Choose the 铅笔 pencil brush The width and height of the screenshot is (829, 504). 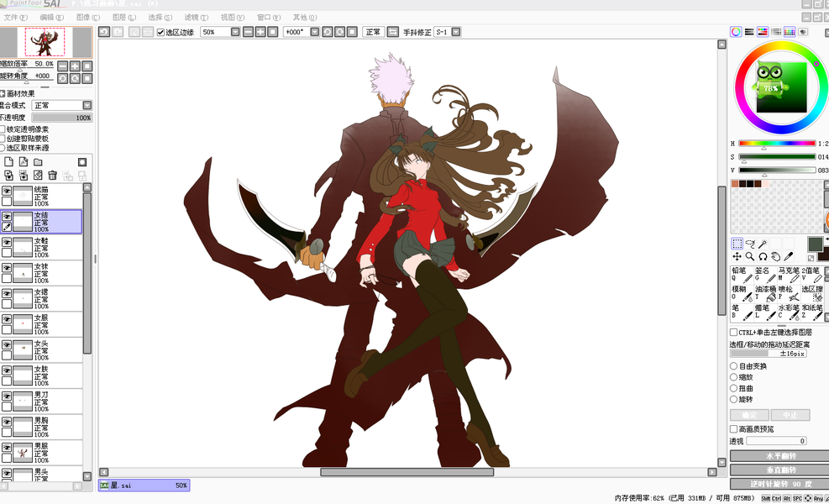tap(742, 275)
